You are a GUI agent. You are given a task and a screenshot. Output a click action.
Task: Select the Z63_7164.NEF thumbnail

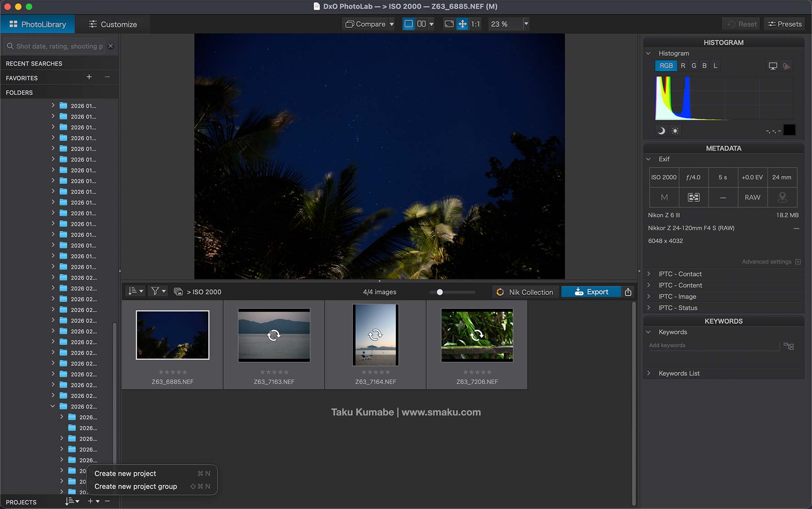tap(375, 335)
